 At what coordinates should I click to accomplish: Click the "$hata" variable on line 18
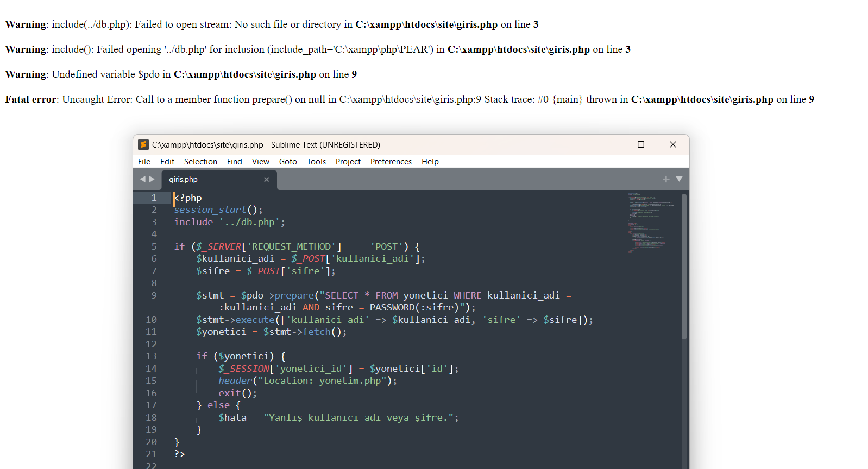232,417
